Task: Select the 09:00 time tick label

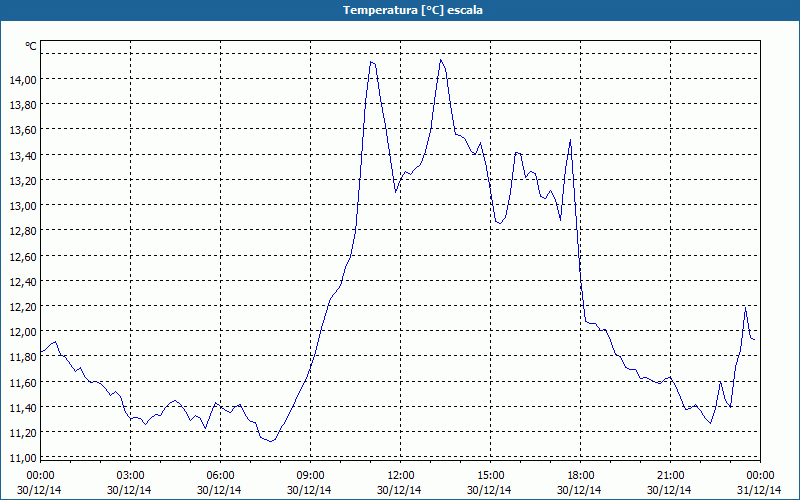Action: [x=310, y=476]
